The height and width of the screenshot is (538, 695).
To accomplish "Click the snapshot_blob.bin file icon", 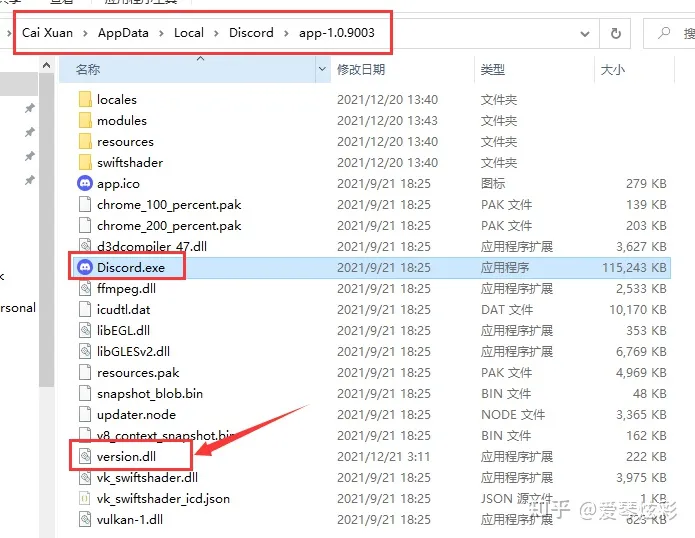I will (85, 394).
